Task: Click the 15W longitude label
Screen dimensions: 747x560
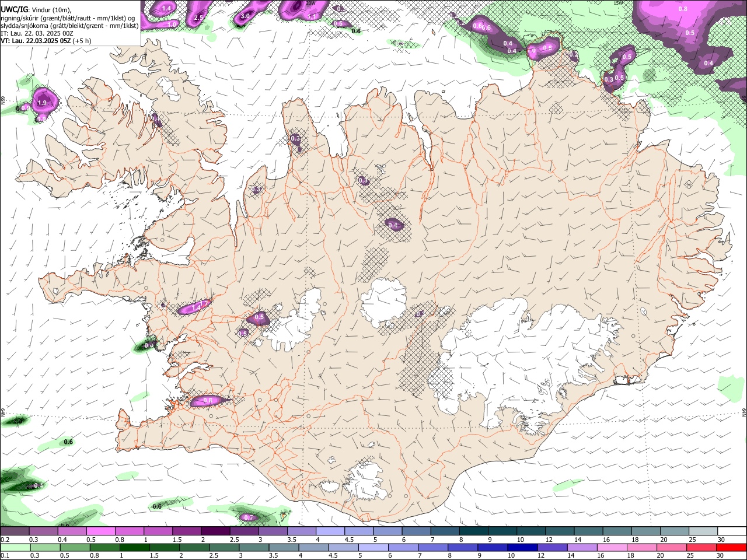Action: pyautogui.click(x=619, y=3)
